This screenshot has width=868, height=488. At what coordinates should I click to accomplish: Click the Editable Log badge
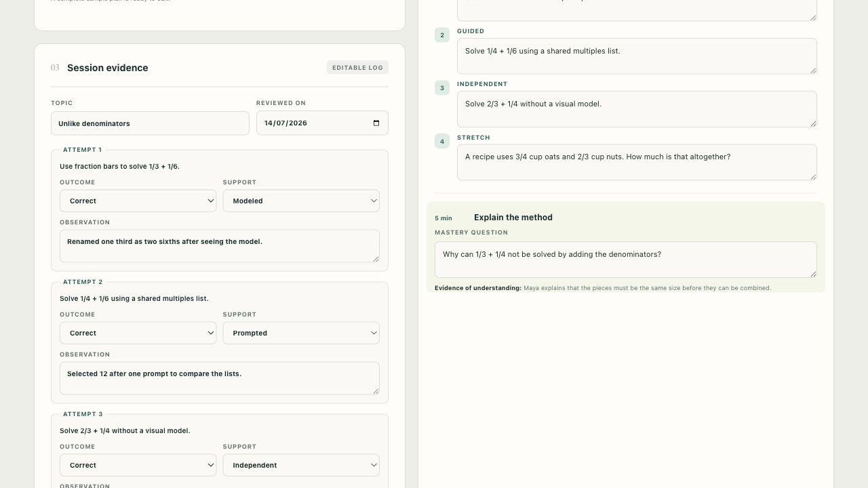[357, 68]
